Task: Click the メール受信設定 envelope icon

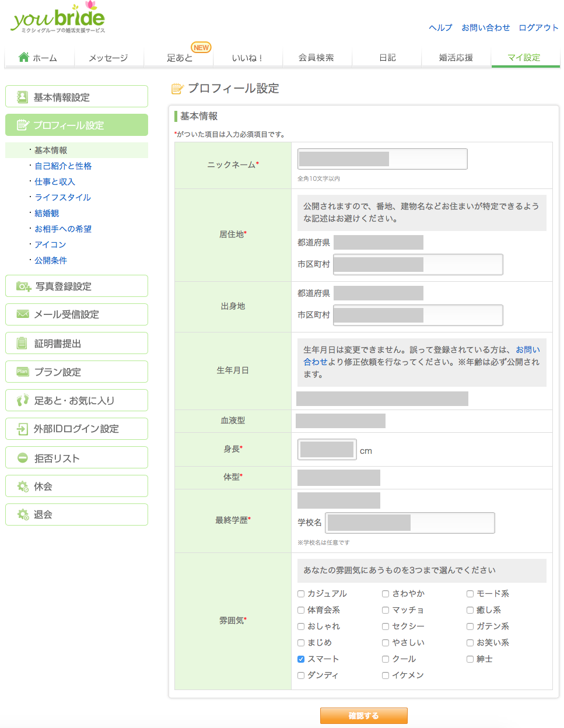Action: [x=23, y=314]
